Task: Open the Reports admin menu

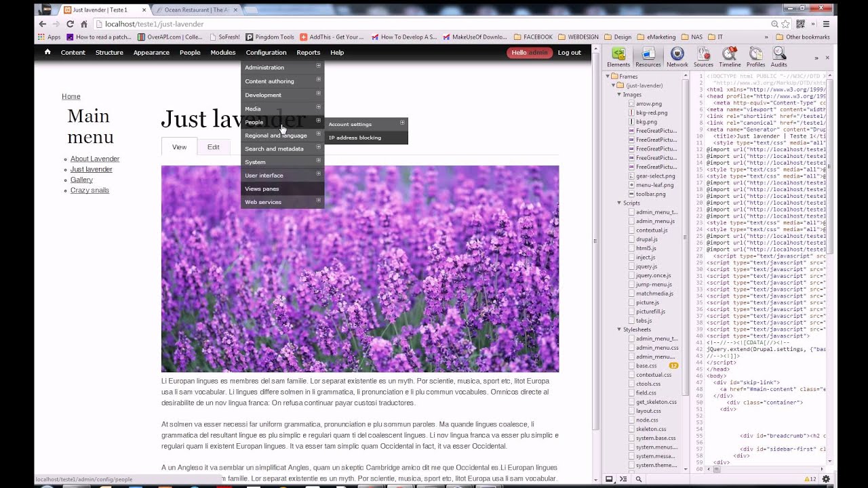Action: pyautogui.click(x=308, y=52)
